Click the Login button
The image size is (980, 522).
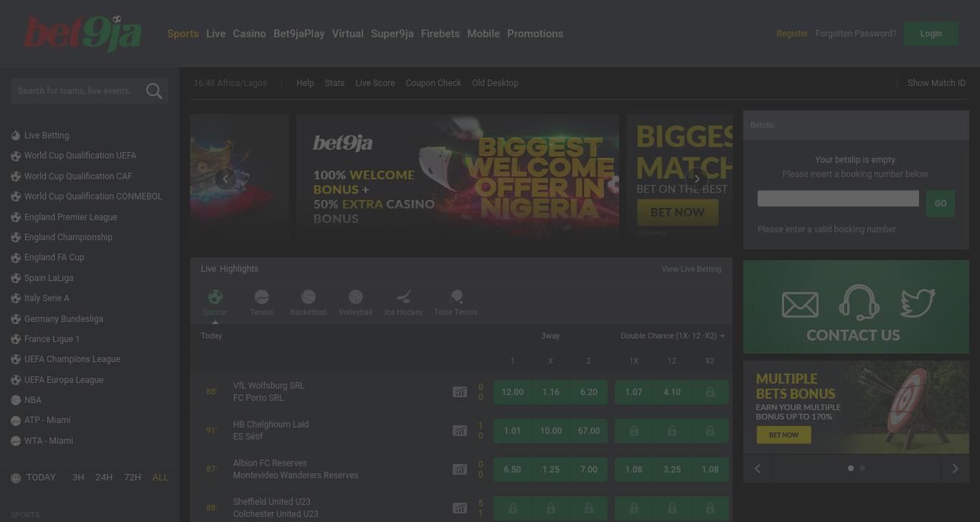930,34
